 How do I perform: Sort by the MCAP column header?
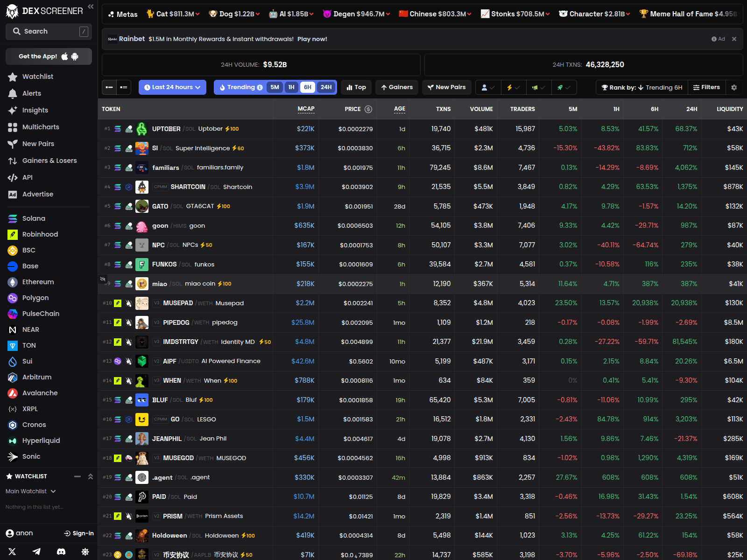coord(306,109)
